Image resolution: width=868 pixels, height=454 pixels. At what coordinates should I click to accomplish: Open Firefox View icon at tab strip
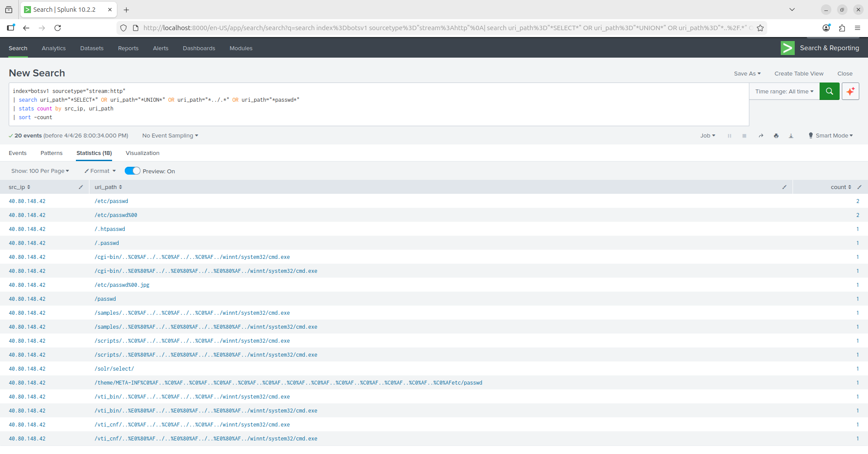click(9, 10)
